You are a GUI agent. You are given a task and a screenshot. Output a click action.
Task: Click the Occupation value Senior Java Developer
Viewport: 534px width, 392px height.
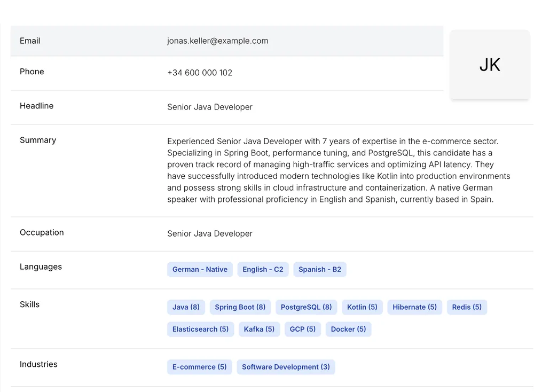[x=210, y=233]
